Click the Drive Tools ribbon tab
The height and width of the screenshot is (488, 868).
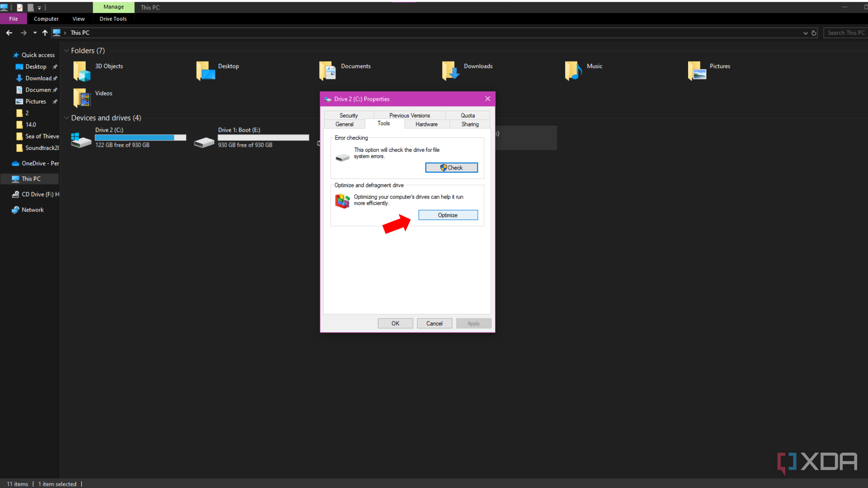tap(113, 19)
